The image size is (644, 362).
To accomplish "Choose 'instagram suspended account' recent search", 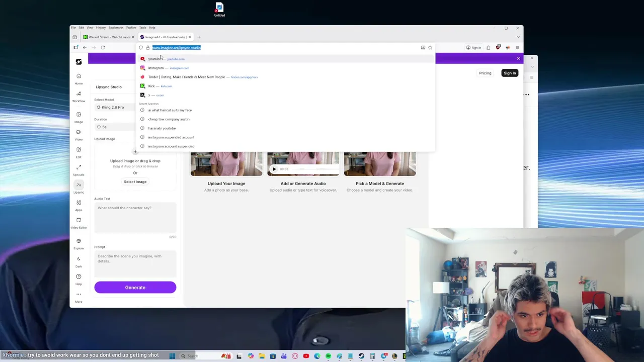I will click(x=286, y=137).
